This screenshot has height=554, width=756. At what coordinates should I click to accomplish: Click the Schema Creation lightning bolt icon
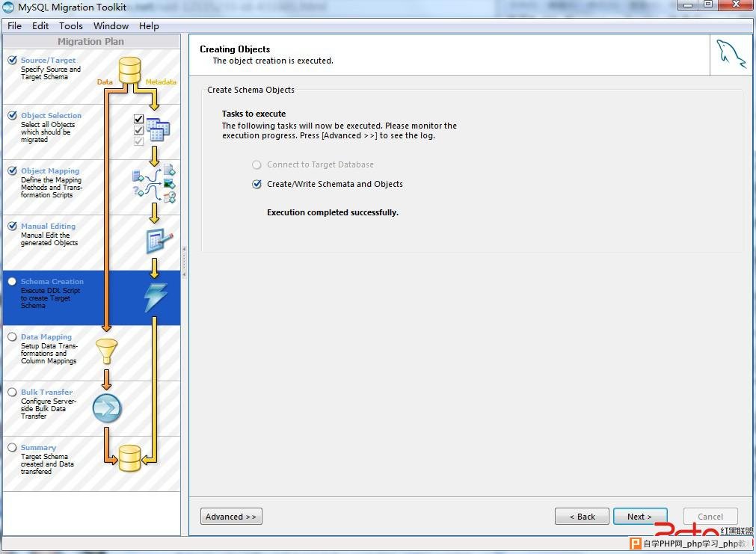pos(156,297)
